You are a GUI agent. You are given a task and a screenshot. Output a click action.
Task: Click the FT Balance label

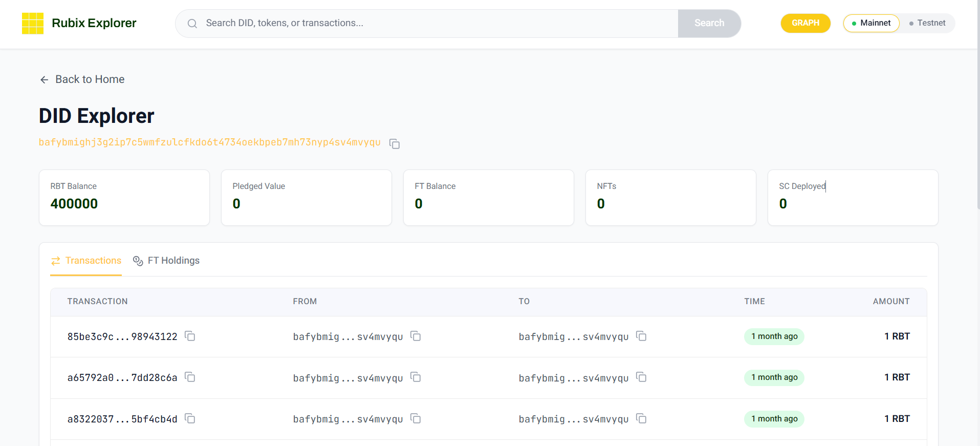coord(435,186)
